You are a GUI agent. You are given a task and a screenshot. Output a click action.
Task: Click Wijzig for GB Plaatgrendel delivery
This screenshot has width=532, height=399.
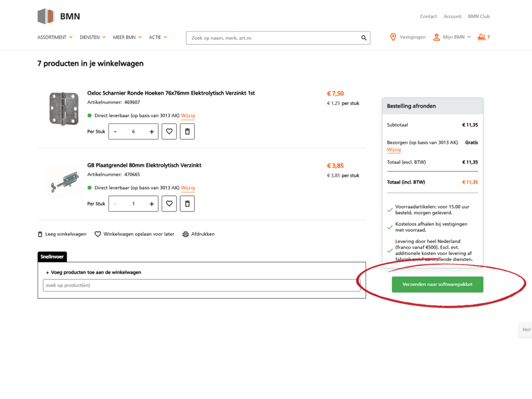point(188,188)
